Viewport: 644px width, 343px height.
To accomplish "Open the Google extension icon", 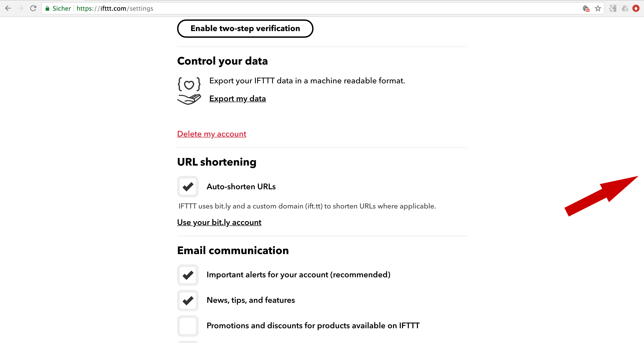I will point(612,8).
